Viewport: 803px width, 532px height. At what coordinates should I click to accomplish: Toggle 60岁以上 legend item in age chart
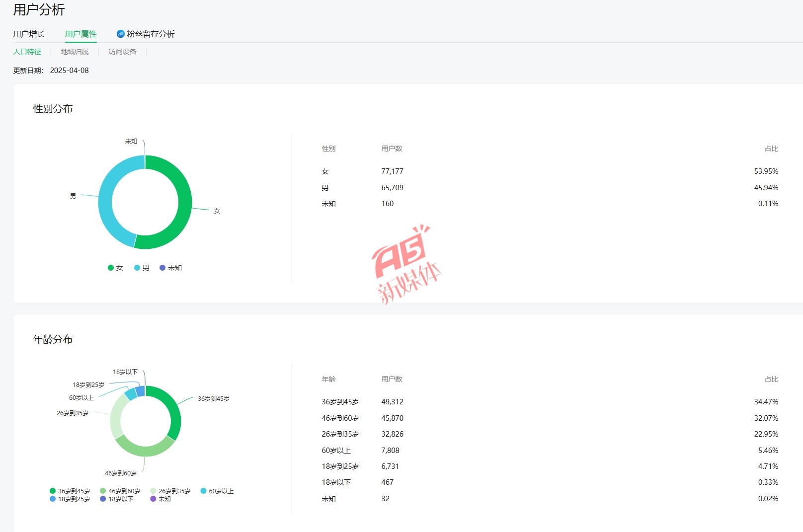pos(217,491)
